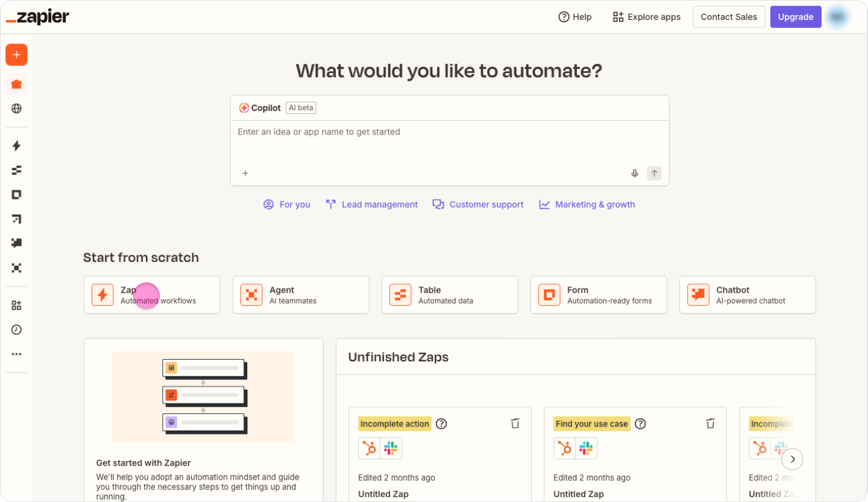Screen dimensions: 868x502
Task: Click the plus attachment button in Copilot
Action: [x=245, y=173]
